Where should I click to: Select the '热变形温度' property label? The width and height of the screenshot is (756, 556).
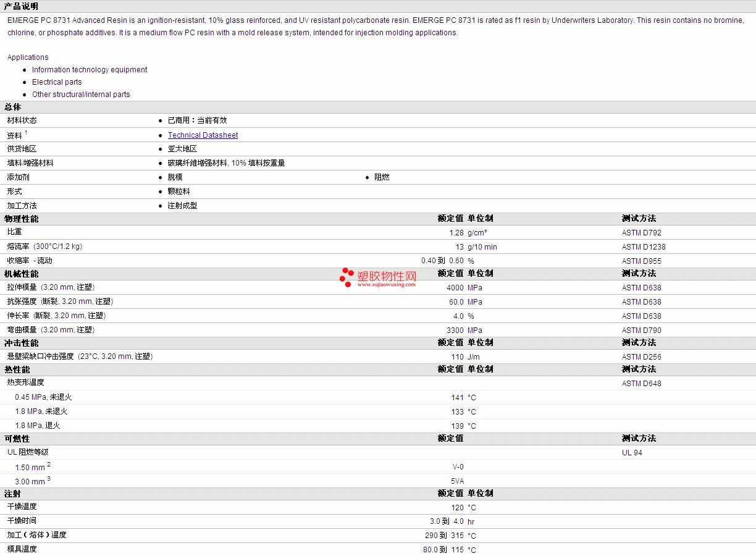point(25,382)
